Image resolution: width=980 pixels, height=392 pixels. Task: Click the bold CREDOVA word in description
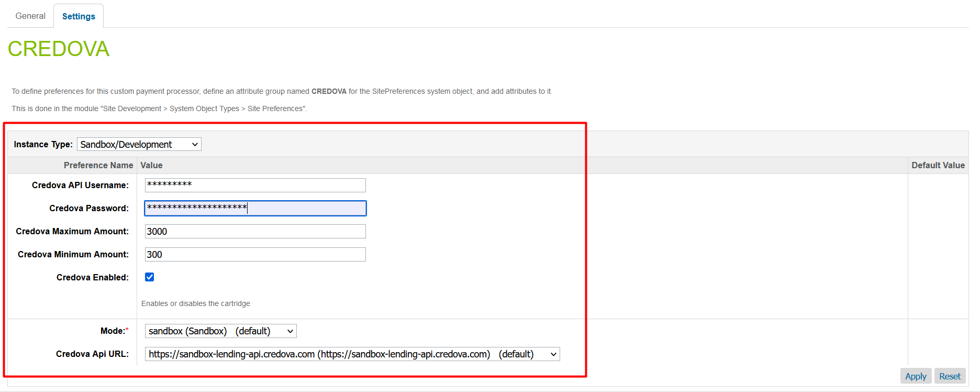point(329,91)
